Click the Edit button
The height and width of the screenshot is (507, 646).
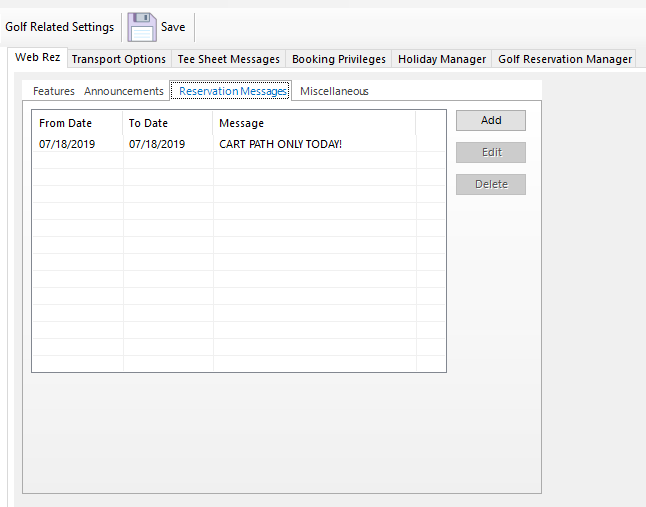[491, 152]
